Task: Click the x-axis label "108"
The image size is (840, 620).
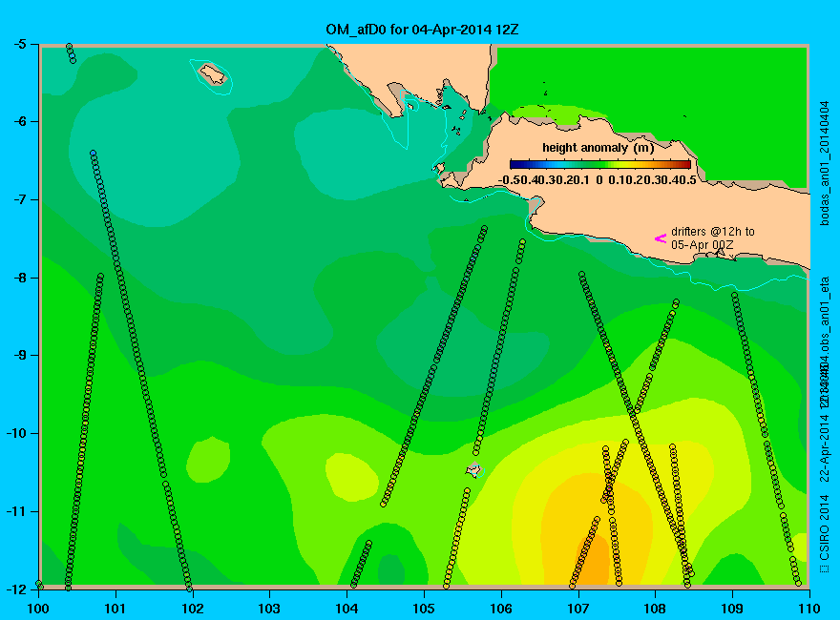Action: pos(655,609)
